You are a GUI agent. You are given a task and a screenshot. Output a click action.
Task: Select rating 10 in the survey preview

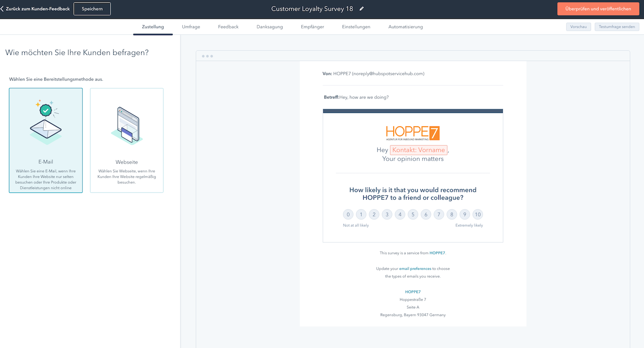[478, 214]
